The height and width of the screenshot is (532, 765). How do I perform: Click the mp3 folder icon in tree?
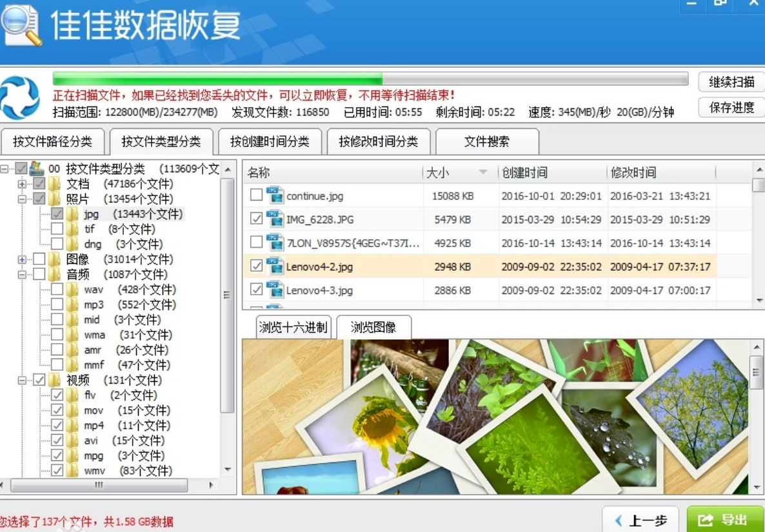73,304
